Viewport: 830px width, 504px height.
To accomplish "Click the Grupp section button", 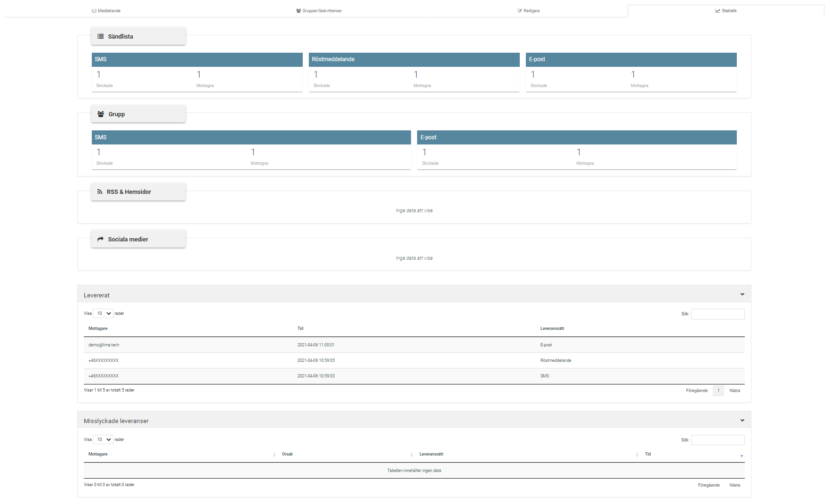I will point(138,114).
